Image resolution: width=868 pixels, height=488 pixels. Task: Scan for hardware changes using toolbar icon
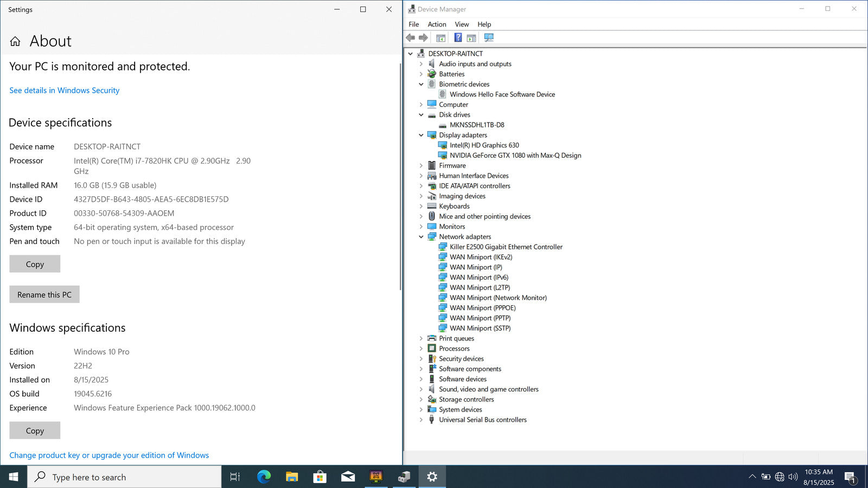(489, 38)
